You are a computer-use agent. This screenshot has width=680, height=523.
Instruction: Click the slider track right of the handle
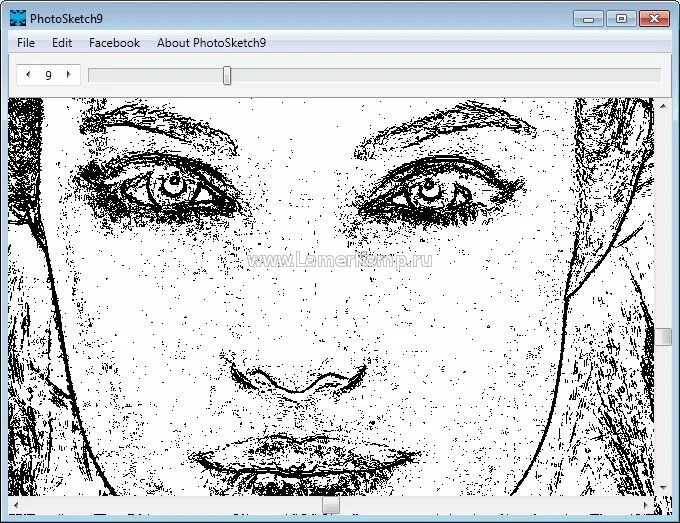pyautogui.click(x=446, y=75)
